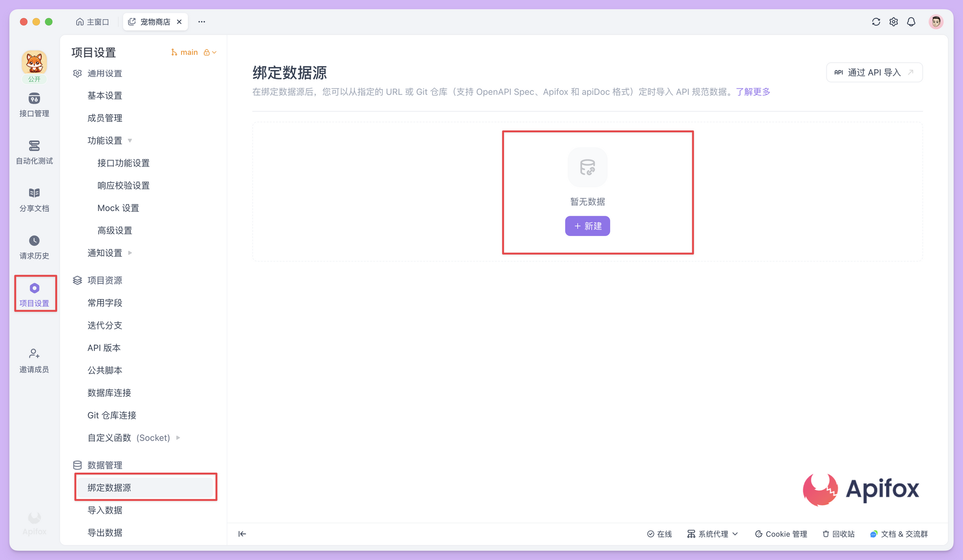Open Cookie 管理 from the status bar
The height and width of the screenshot is (560, 963).
coord(781,534)
